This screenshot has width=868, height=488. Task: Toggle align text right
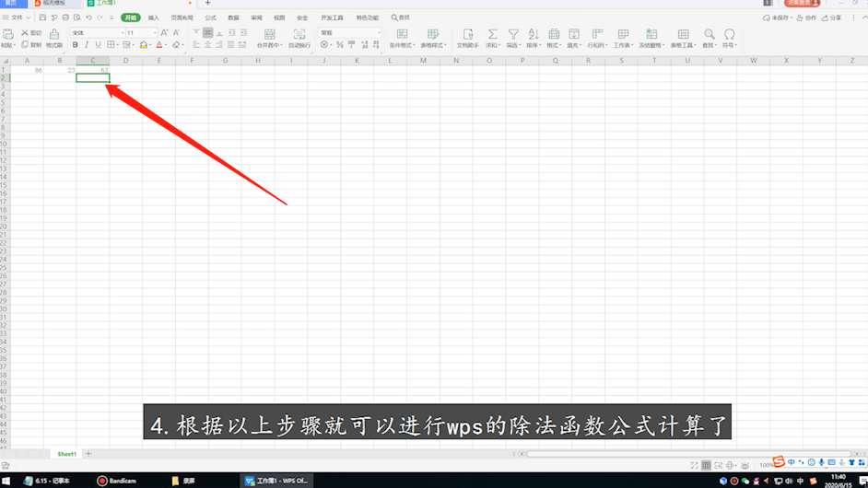click(219, 45)
